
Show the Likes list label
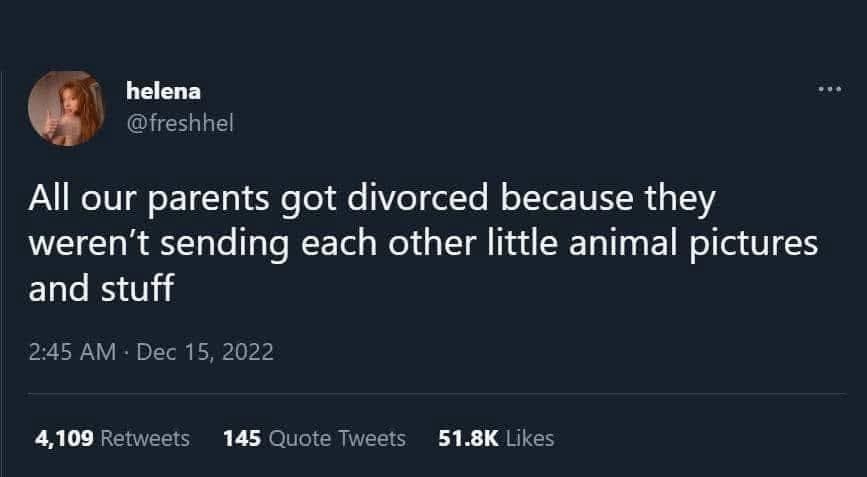point(529,438)
